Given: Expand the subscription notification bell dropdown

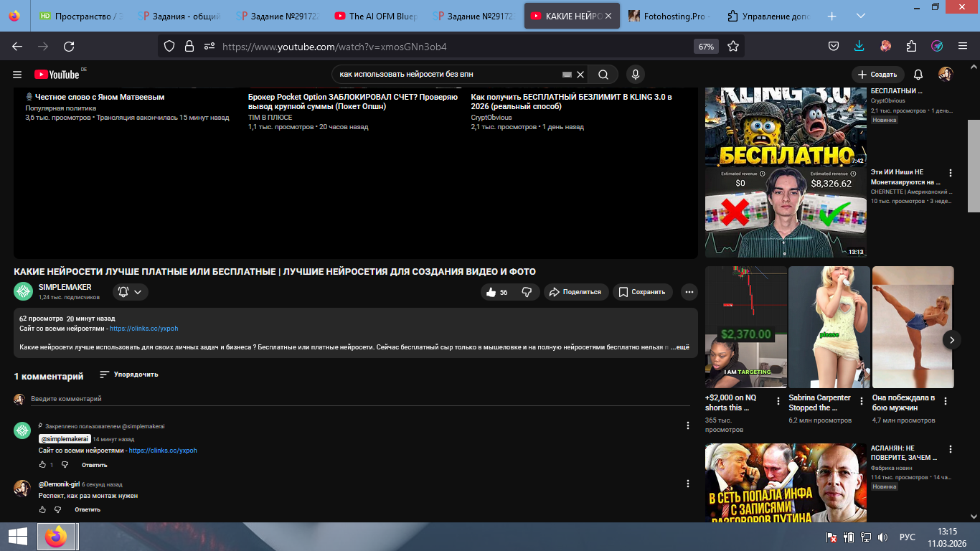Looking at the screenshot, I should click(x=131, y=292).
